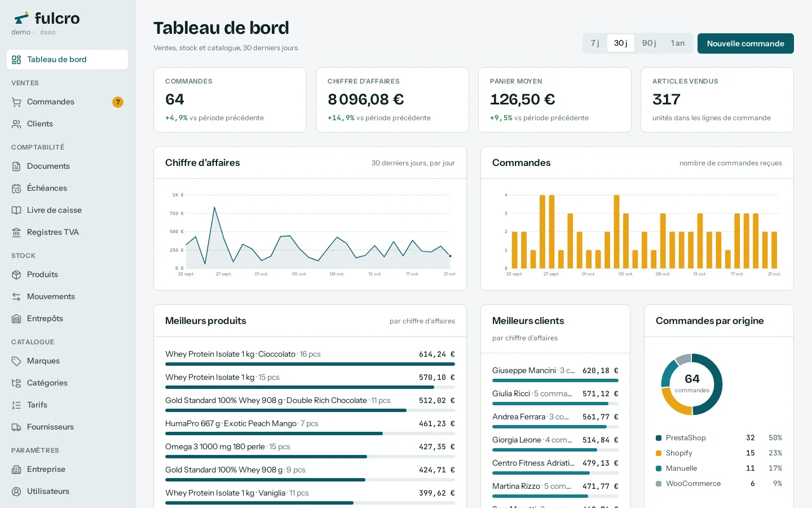The height and width of the screenshot is (508, 812).
Task: Click the orange 7 badge on Commandes
Action: (118, 102)
